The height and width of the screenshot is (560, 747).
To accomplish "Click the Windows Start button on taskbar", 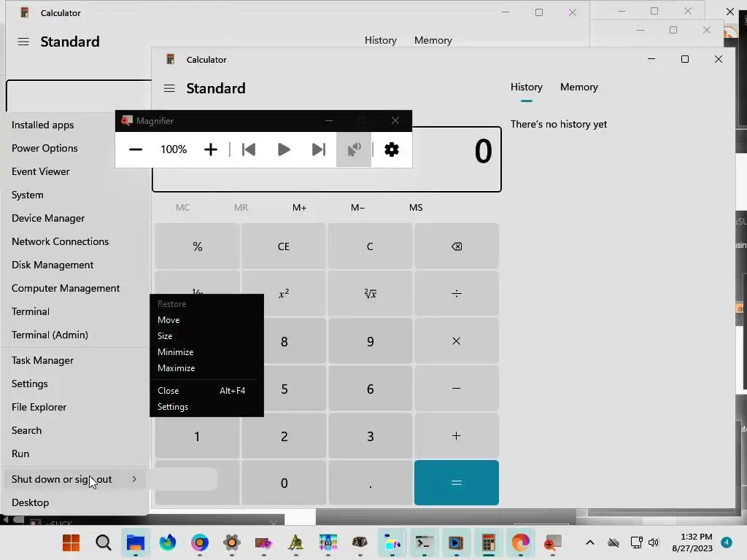I will coord(71,542).
